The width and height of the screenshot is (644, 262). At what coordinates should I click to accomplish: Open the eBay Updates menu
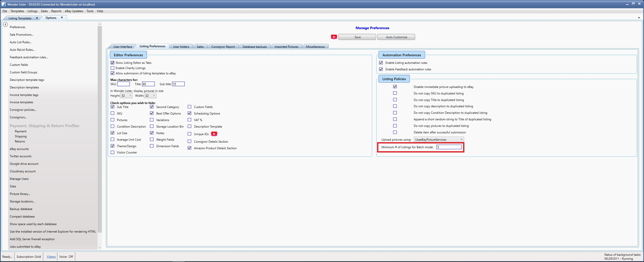(x=74, y=11)
